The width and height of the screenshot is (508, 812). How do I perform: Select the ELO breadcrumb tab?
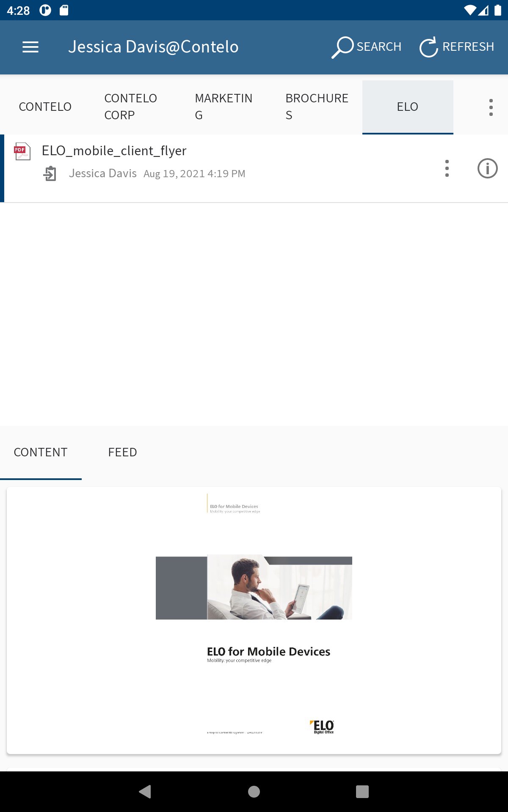point(408,107)
